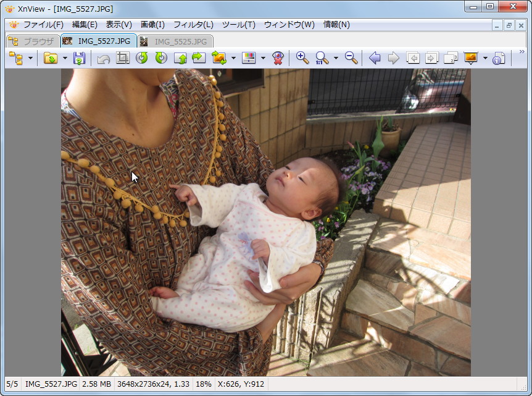Screen dimensions: 532x396
Task: Click the Resize image icon
Action: tap(219, 58)
